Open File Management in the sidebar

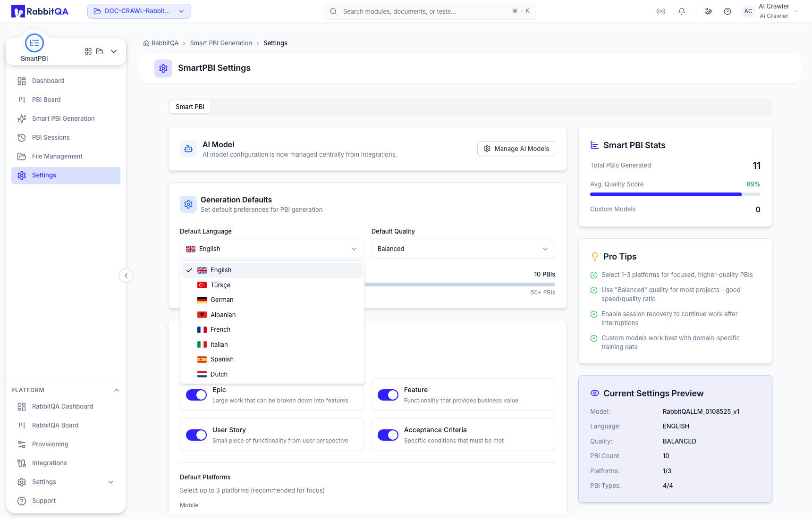66,157
